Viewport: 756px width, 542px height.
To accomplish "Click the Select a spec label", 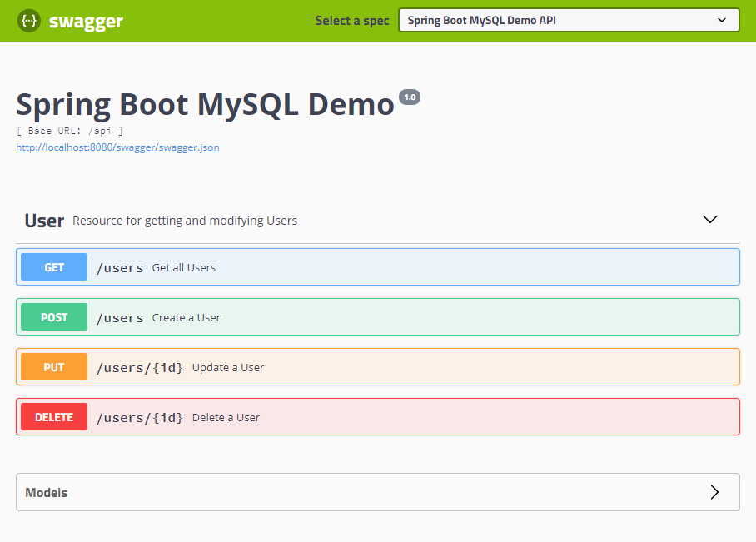I will pos(351,20).
